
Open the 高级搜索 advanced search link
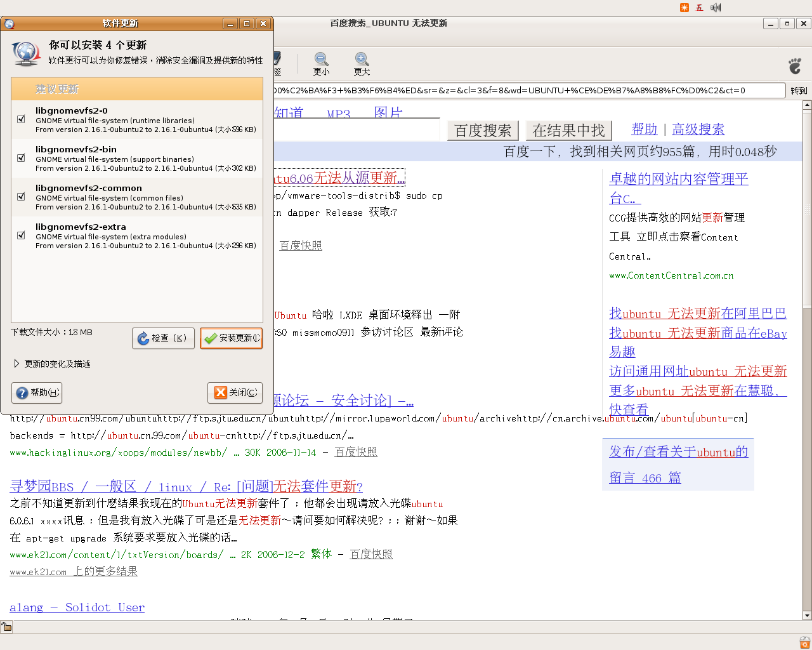click(x=698, y=129)
